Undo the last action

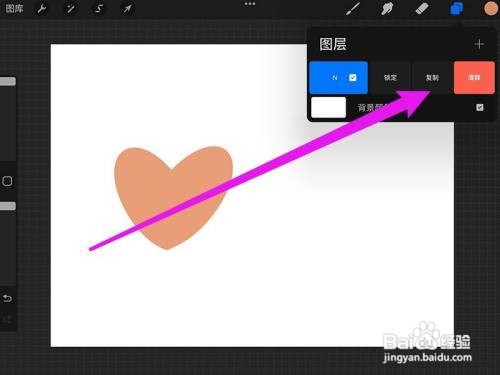tap(7, 298)
